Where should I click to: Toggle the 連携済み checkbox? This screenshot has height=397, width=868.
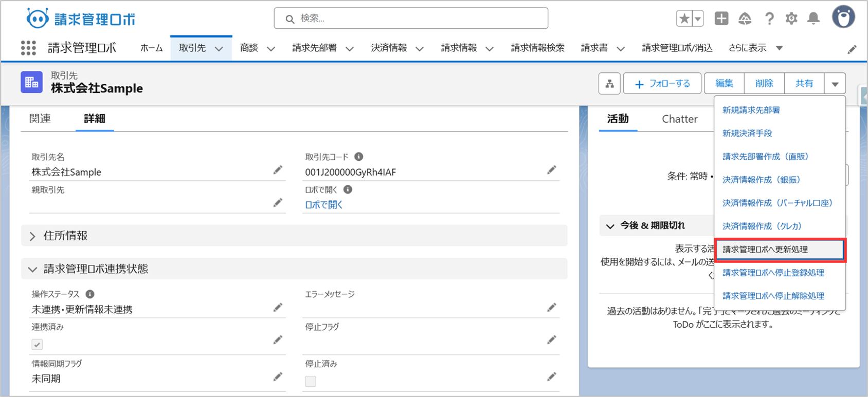(37, 345)
